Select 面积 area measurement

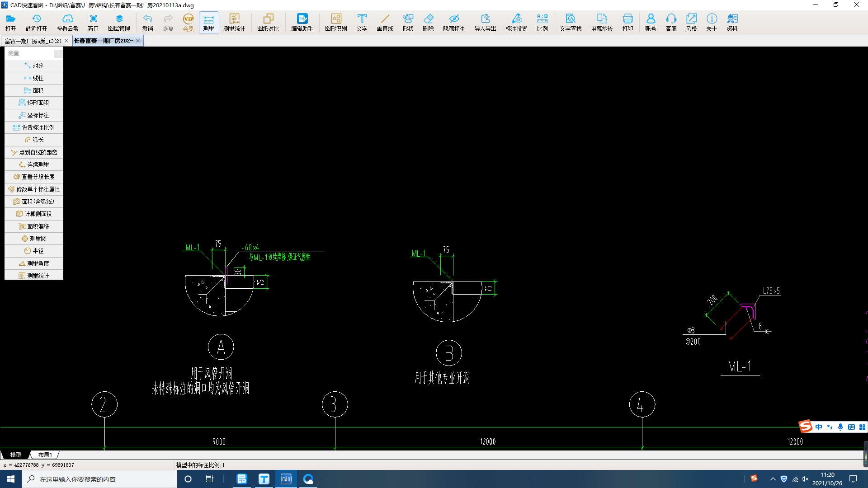34,90
